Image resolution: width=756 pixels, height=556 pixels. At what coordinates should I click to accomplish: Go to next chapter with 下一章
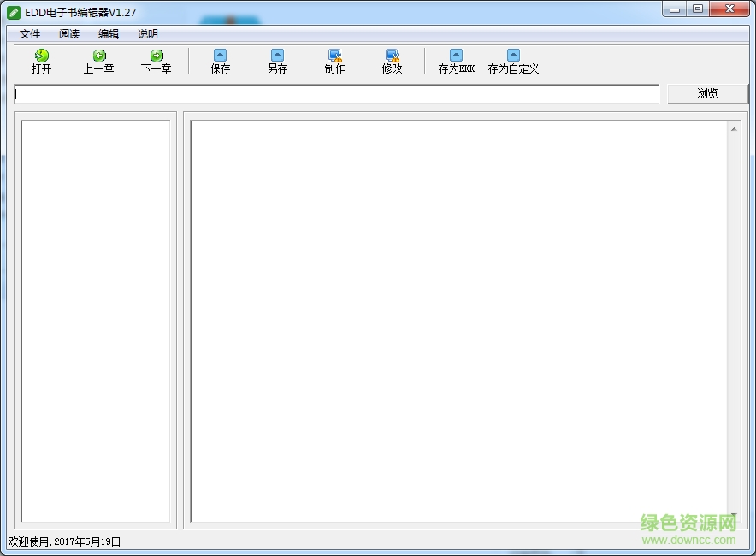(x=157, y=62)
